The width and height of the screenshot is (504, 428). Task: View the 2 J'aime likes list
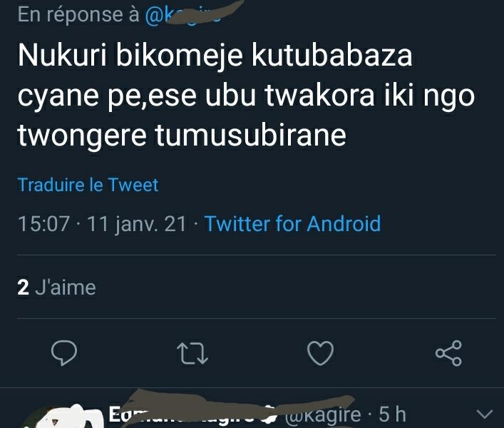pyautogui.click(x=56, y=287)
